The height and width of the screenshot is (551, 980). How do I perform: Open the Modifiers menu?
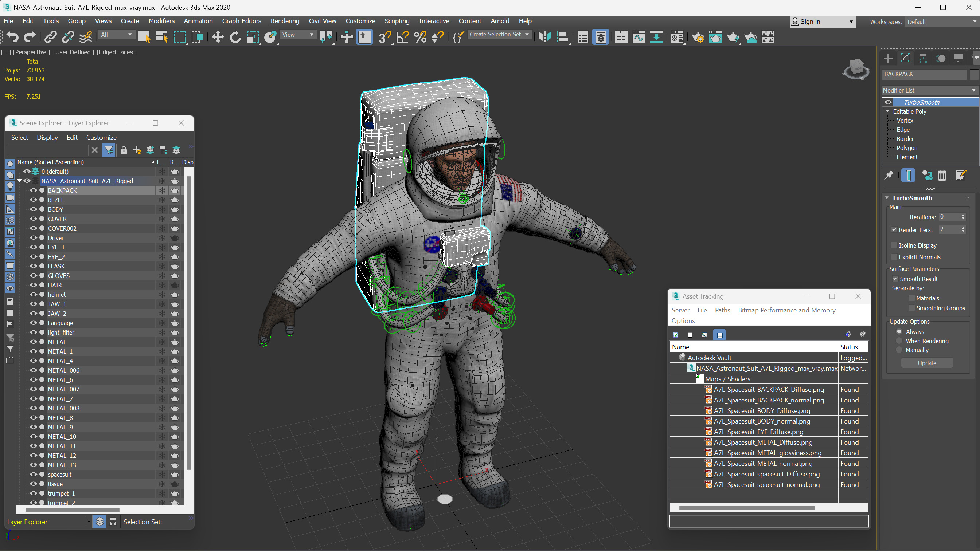[x=161, y=21]
